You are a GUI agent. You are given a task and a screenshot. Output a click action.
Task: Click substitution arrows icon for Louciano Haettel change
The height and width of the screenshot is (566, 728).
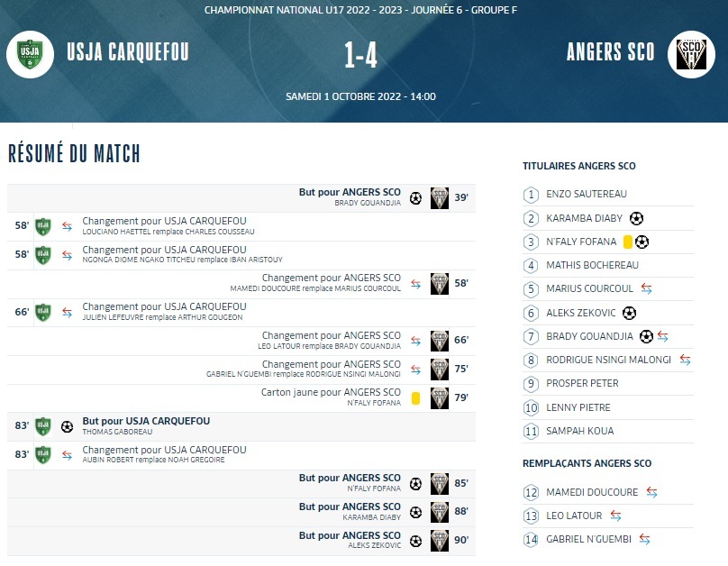click(68, 226)
